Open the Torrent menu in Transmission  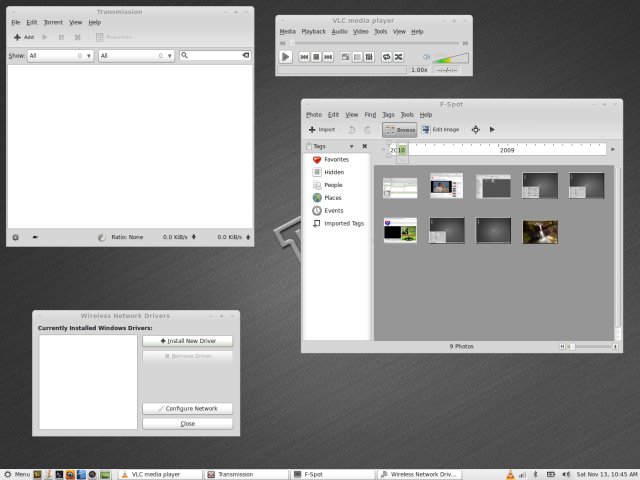[52, 22]
